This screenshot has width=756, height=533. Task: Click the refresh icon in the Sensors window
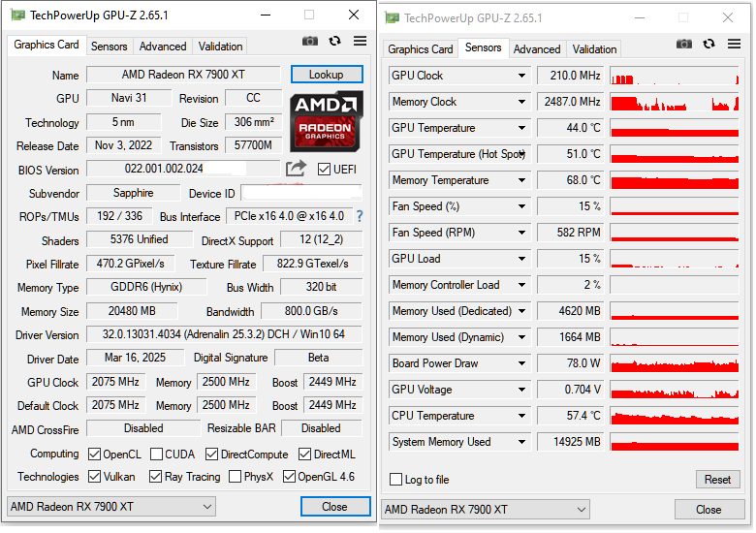[709, 44]
